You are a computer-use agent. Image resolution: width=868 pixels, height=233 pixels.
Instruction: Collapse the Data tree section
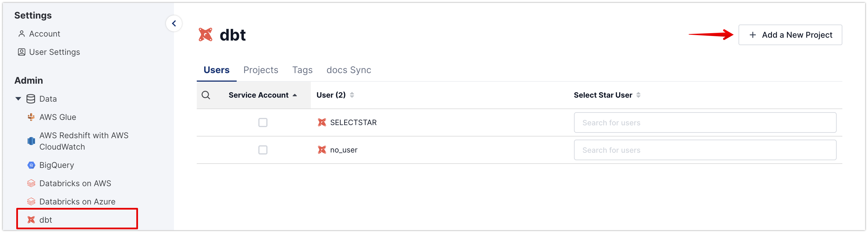[x=18, y=99]
